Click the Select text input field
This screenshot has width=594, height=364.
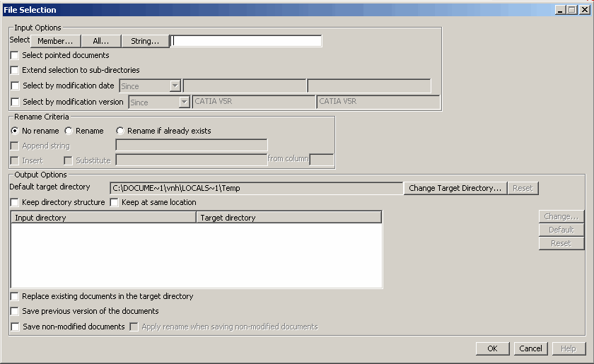pyautogui.click(x=247, y=41)
